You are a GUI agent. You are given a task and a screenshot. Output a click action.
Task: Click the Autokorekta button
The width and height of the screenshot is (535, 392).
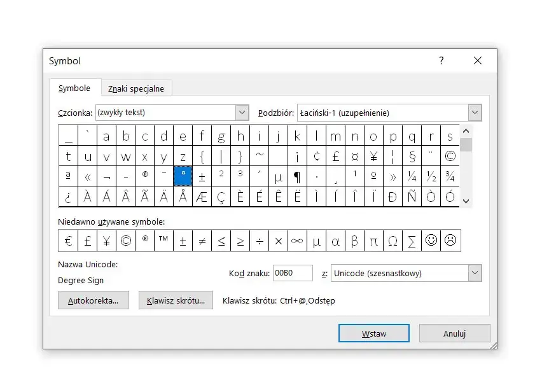pyautogui.click(x=93, y=300)
